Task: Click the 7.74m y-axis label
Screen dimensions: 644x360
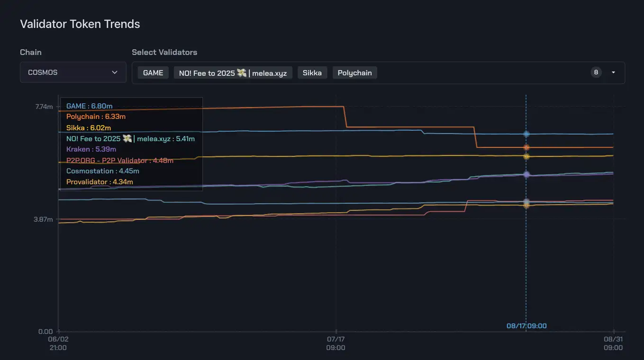Action: pos(44,107)
